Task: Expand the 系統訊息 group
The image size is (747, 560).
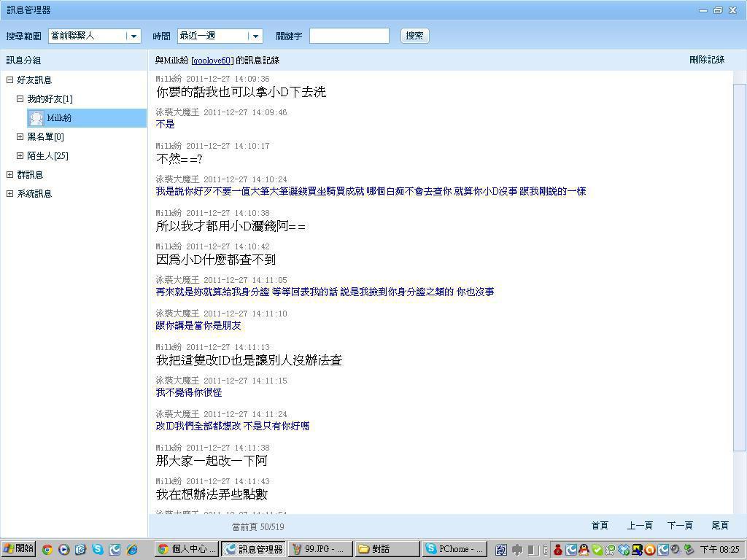Action: (x=9, y=194)
